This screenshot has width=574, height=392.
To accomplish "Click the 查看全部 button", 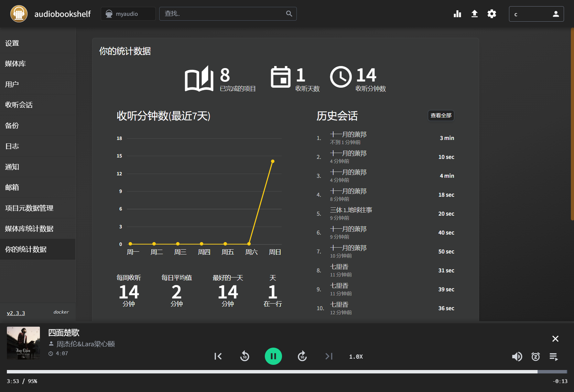I will pos(441,116).
